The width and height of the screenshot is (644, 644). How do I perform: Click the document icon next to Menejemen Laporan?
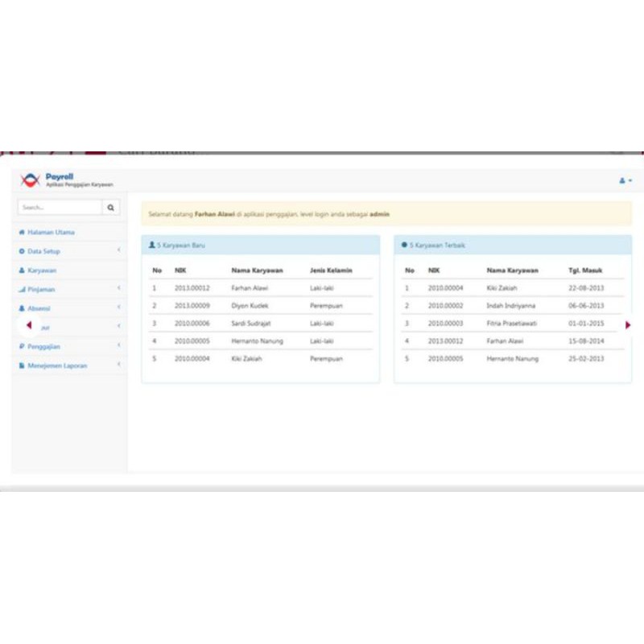click(21, 365)
